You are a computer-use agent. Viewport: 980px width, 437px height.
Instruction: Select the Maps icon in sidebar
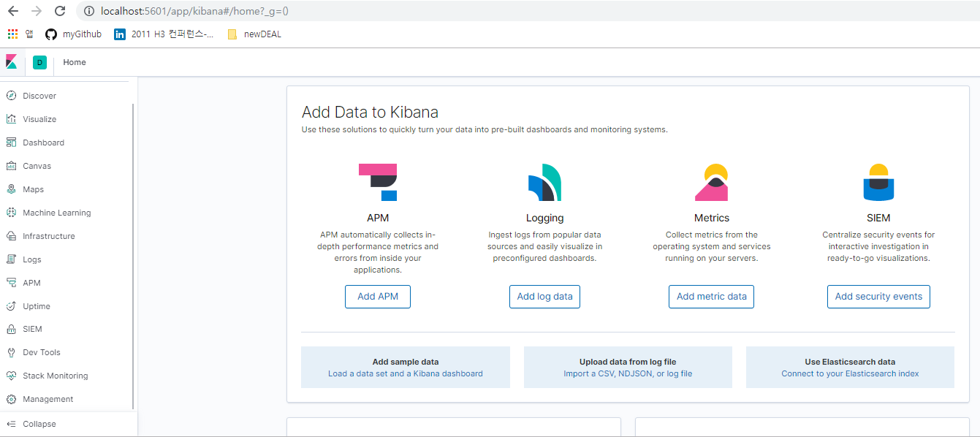tap(11, 189)
